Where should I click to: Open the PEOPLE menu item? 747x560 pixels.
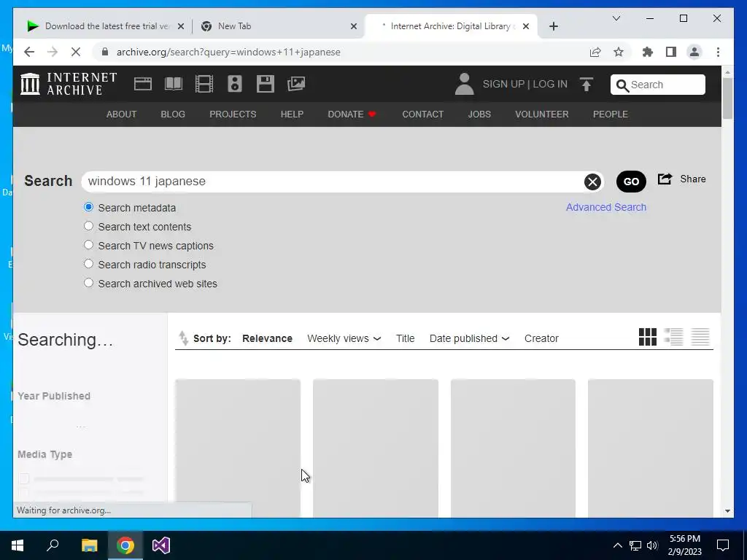pos(611,114)
